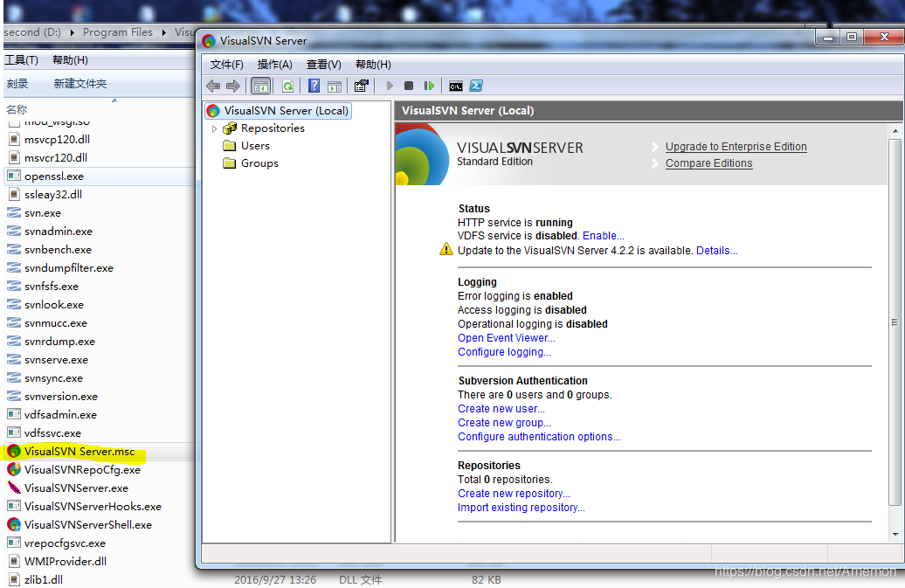The height and width of the screenshot is (588, 905).
Task: Open Help with the question mark icon
Action: point(314,86)
